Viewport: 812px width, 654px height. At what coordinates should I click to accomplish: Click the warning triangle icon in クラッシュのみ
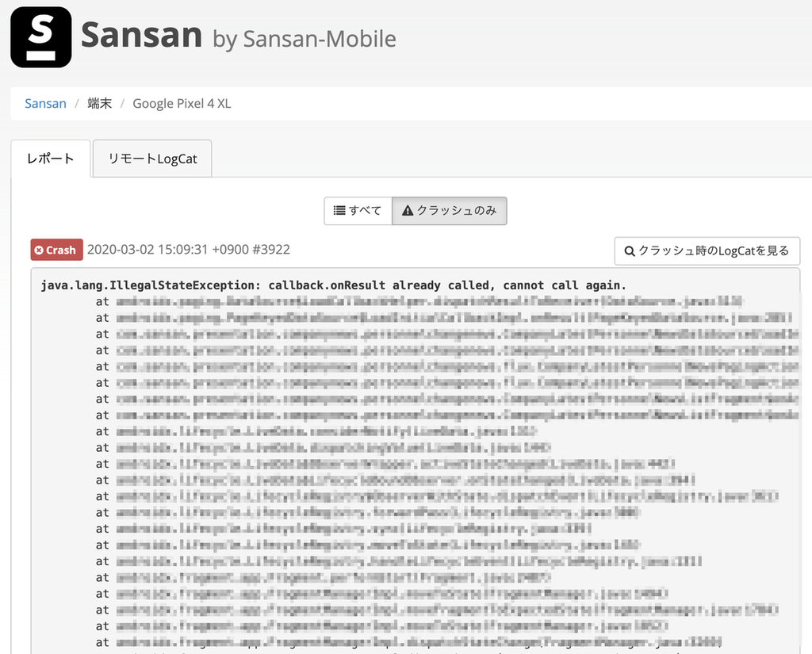point(408,210)
